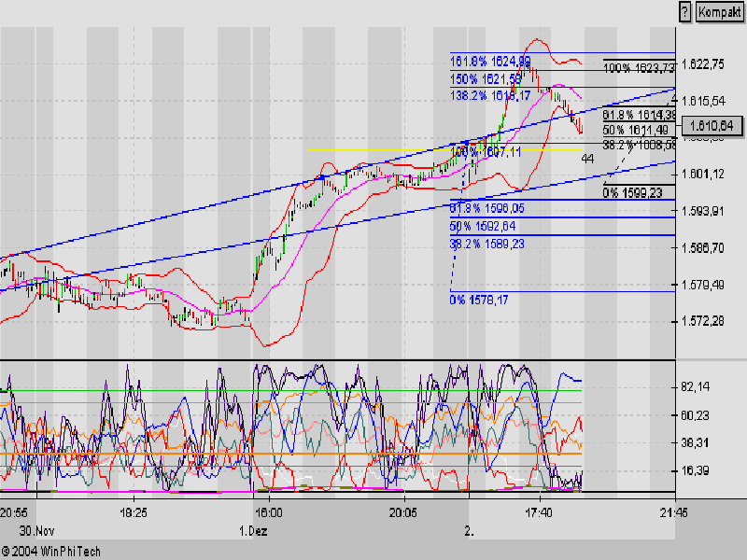The height and width of the screenshot is (560, 747).
Task: Click the 1.622,75 price axis value
Action: click(x=703, y=64)
